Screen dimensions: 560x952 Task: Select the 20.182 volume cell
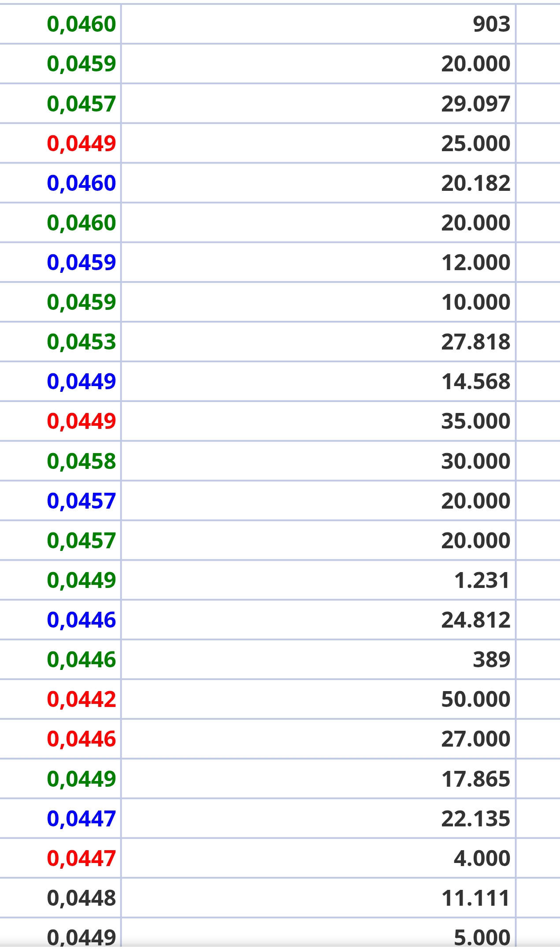tap(318, 183)
